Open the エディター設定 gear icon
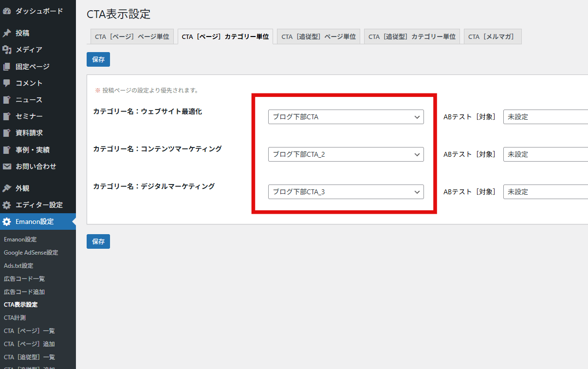 7,204
